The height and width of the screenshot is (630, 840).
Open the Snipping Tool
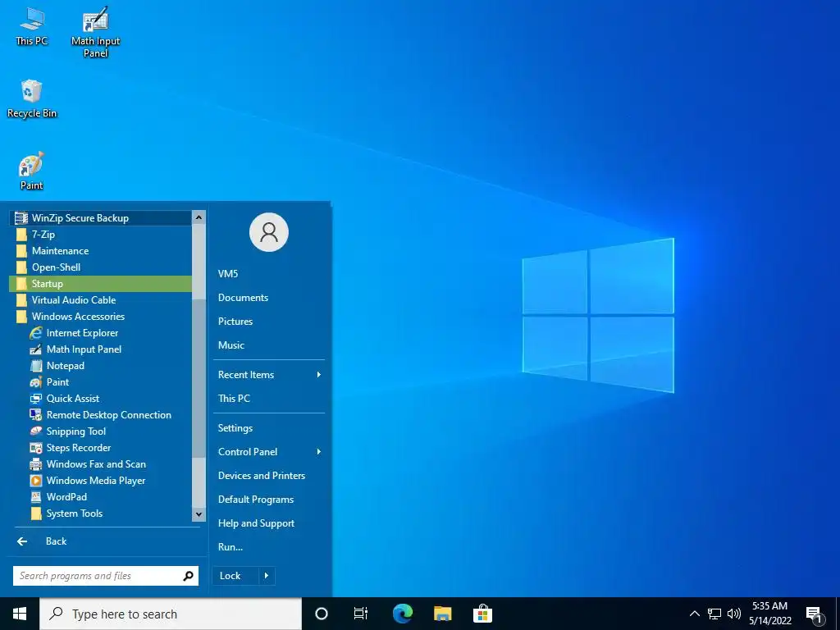pyautogui.click(x=100, y=431)
